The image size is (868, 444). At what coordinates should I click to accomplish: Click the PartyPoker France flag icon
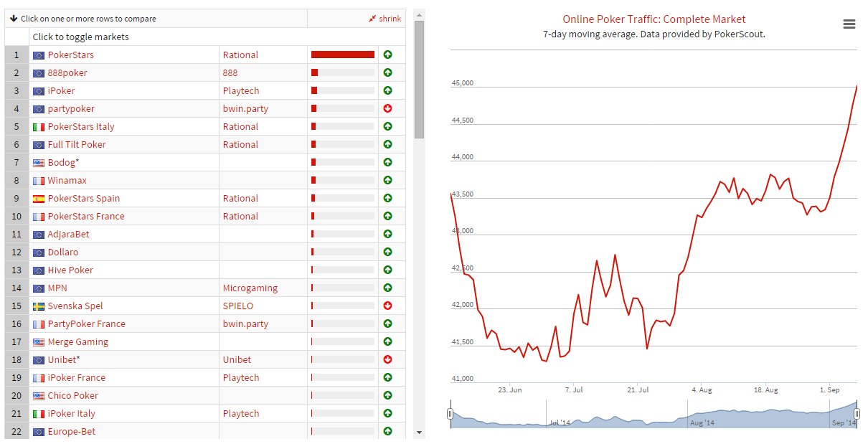point(39,324)
